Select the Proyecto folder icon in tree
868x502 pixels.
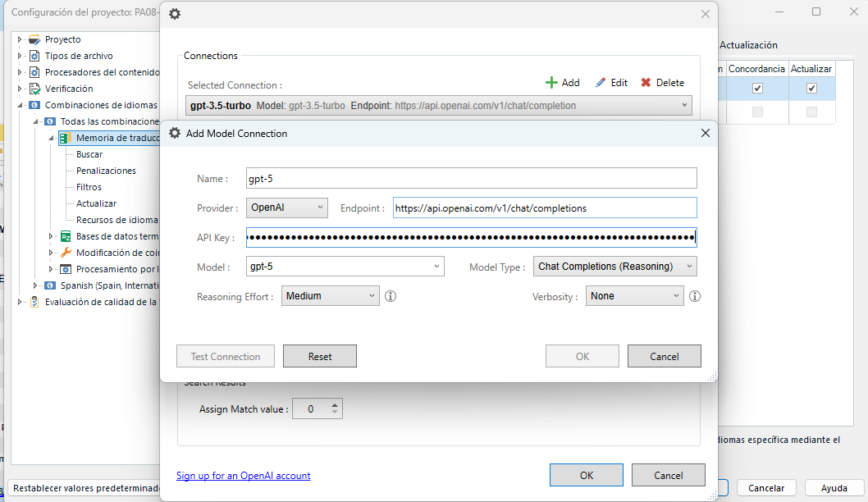[x=34, y=39]
